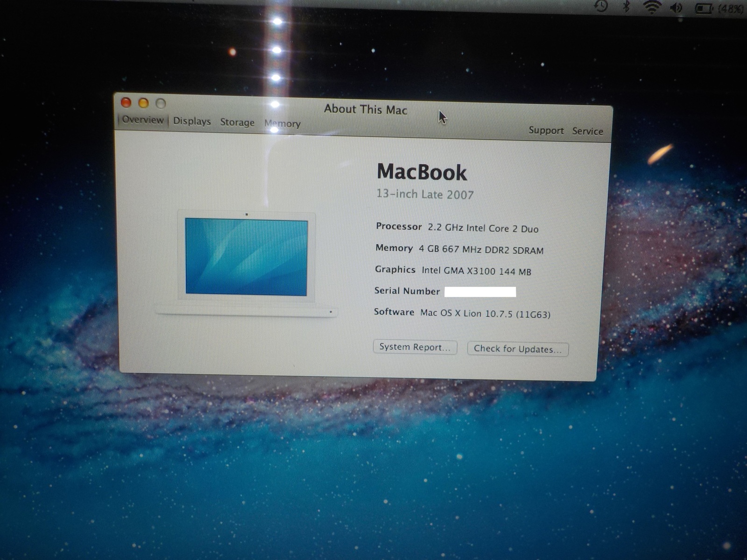747x560 pixels.
Task: Switch to the Memory tab
Action: 282,124
